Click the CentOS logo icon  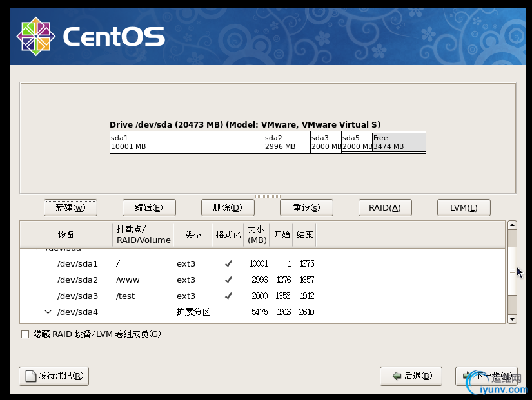click(x=34, y=36)
